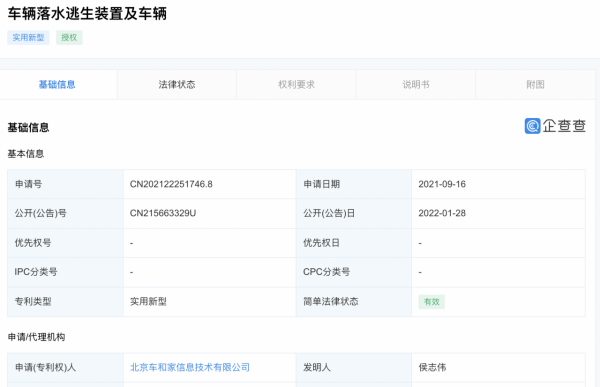The height and width of the screenshot is (387, 600).
Task: Click the 优先权日 label cell
Action: tap(354, 243)
